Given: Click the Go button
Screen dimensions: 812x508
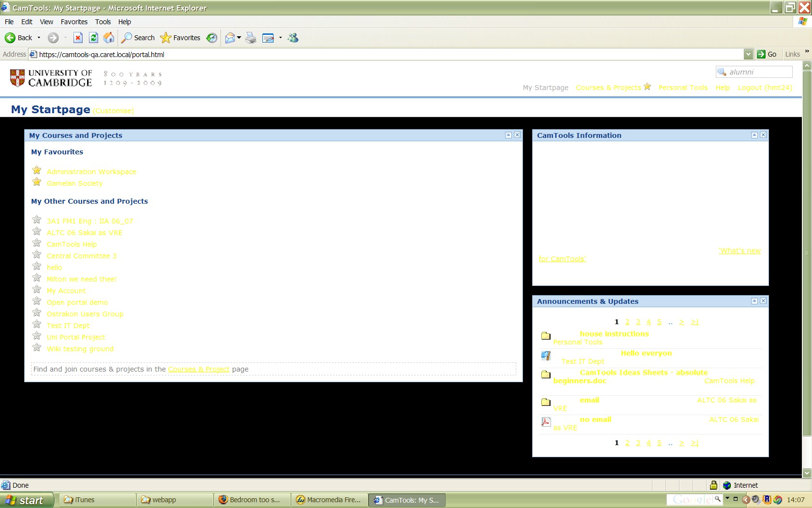Looking at the screenshot, I should tap(767, 54).
